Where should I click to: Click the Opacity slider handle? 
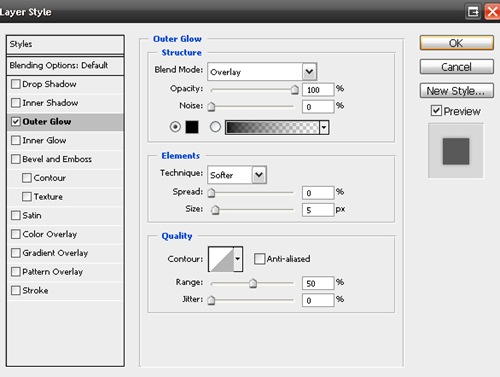(295, 89)
